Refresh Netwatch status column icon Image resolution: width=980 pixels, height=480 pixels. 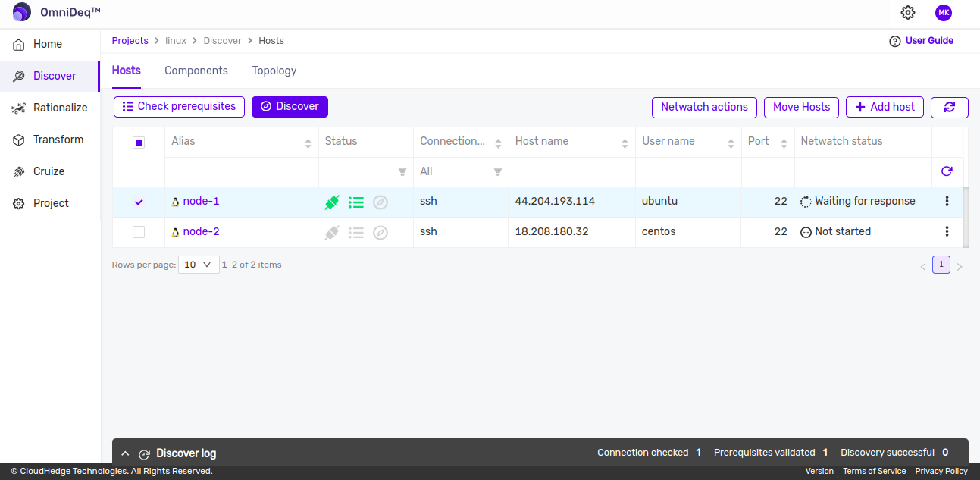[947, 171]
